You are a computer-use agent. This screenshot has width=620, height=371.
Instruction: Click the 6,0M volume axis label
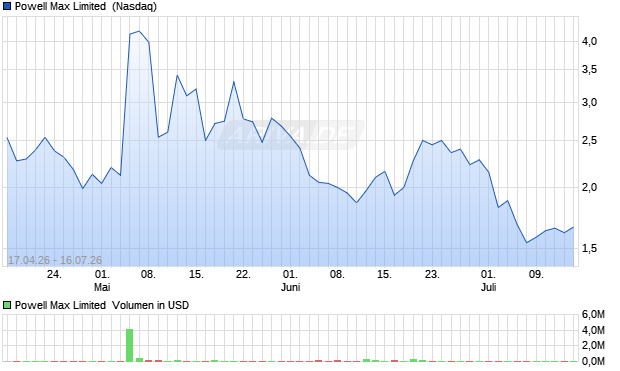593,314
